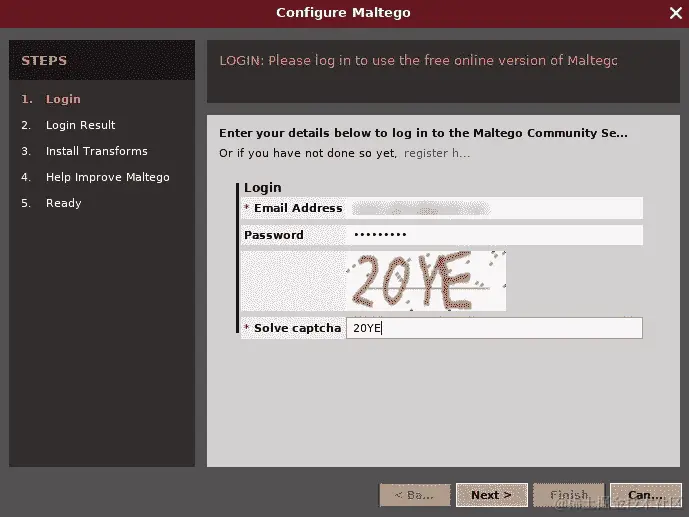
Task: Select step 2 Login Result
Action: (68, 125)
